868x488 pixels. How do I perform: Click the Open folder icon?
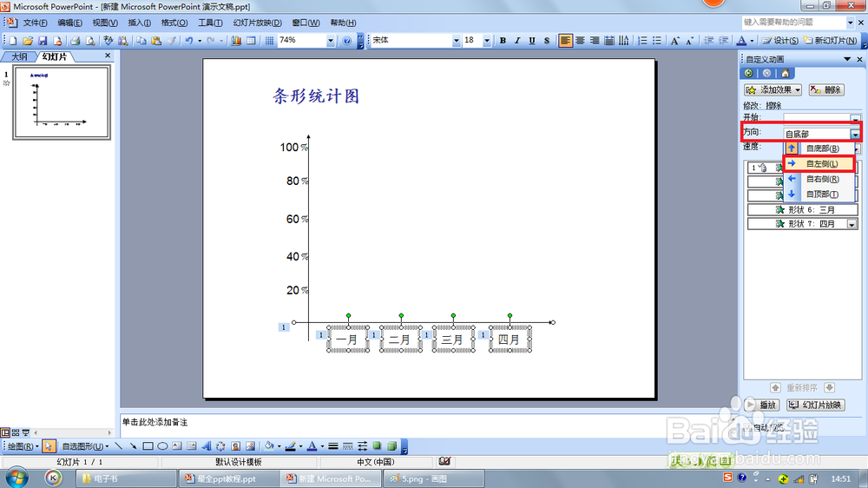tap(27, 41)
